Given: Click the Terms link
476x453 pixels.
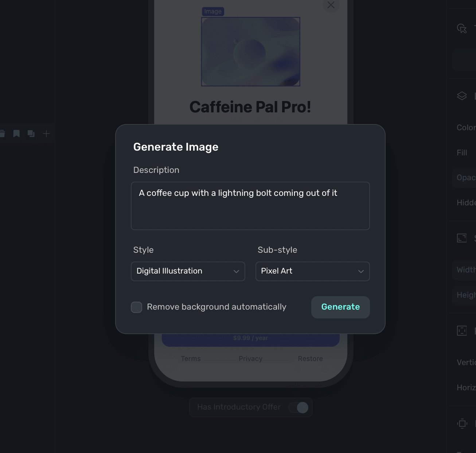Looking at the screenshot, I should [x=191, y=359].
